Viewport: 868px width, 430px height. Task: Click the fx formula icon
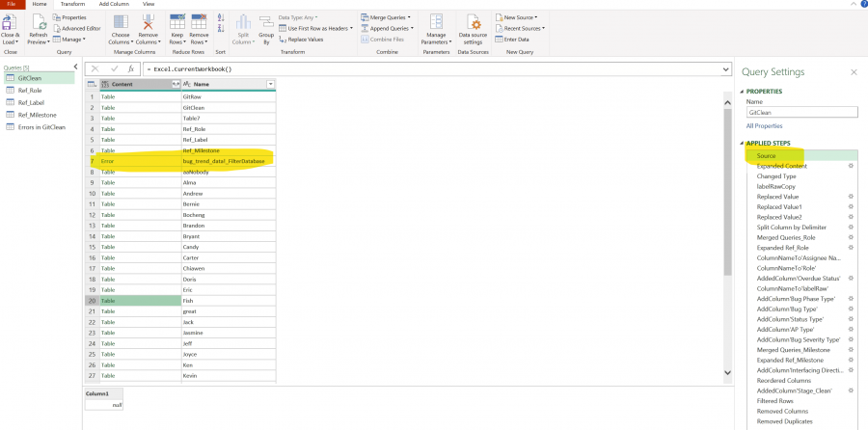coord(130,69)
